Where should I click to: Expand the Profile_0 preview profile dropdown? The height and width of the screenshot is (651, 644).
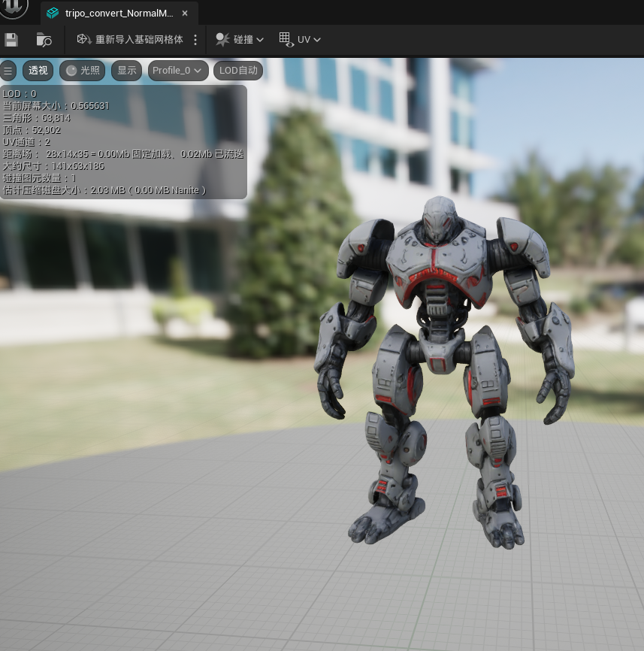point(178,71)
